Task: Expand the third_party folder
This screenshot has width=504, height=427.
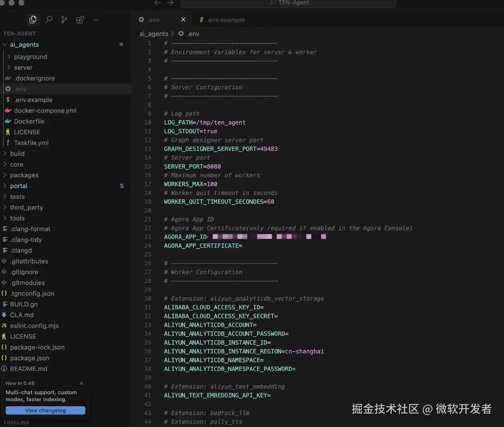Action: click(65, 207)
